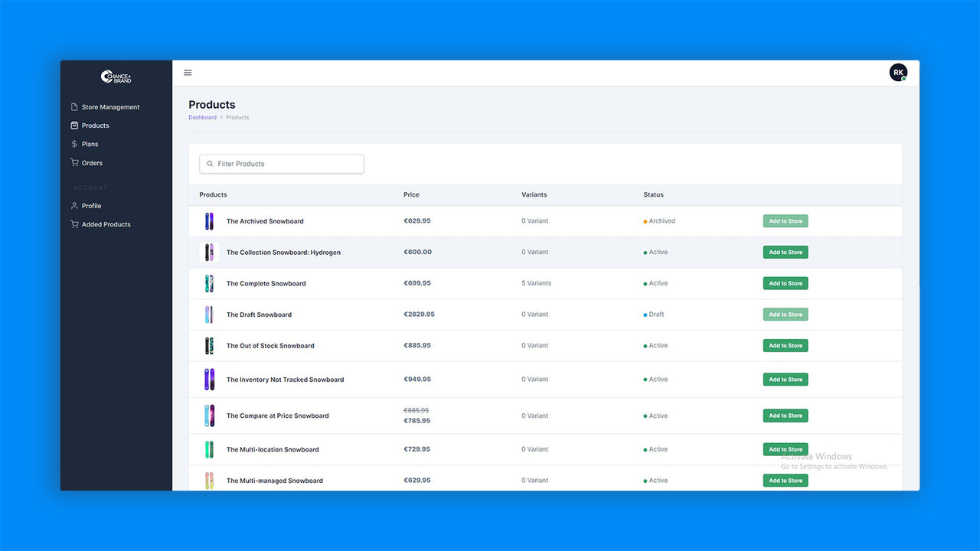Click the Dashboard breadcrumb link
This screenshot has width=980, height=551.
click(202, 117)
